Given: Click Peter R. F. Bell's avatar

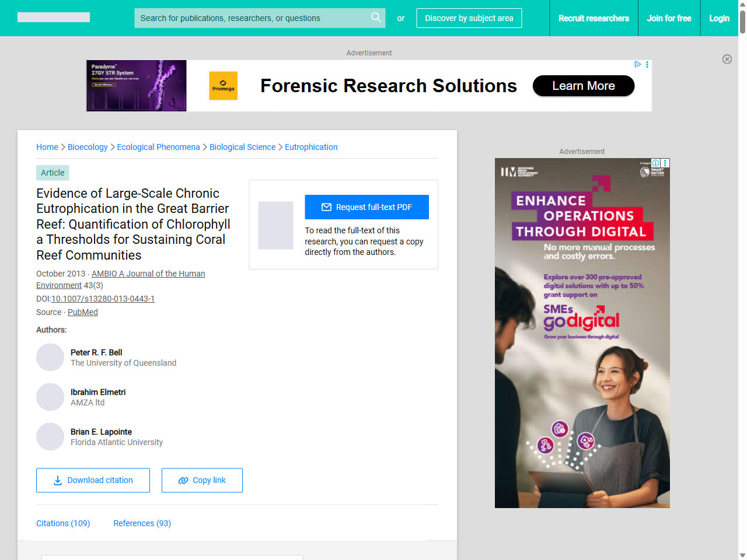Looking at the screenshot, I should [50, 358].
